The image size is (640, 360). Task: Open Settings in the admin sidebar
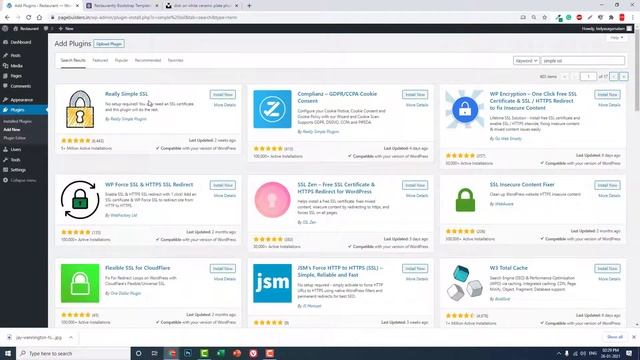(x=18, y=170)
